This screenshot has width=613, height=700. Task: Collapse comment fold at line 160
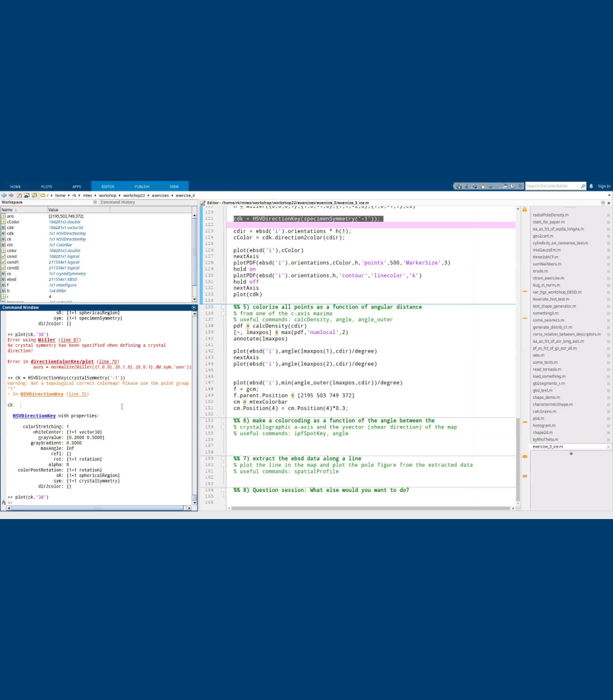[x=223, y=465]
